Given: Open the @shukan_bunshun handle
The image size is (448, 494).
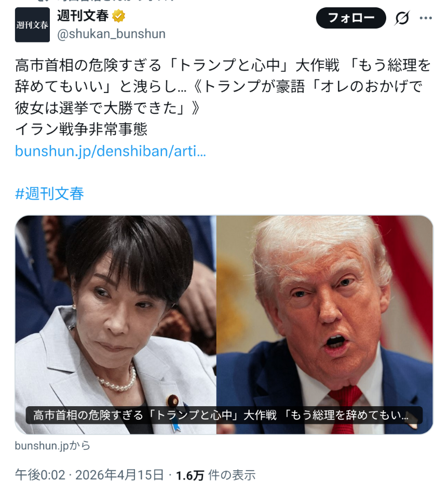Looking at the screenshot, I should (111, 34).
